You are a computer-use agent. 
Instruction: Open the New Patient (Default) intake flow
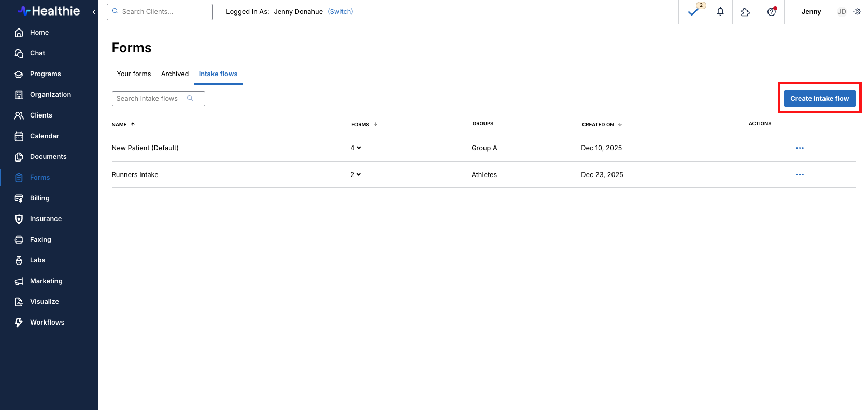coord(145,148)
